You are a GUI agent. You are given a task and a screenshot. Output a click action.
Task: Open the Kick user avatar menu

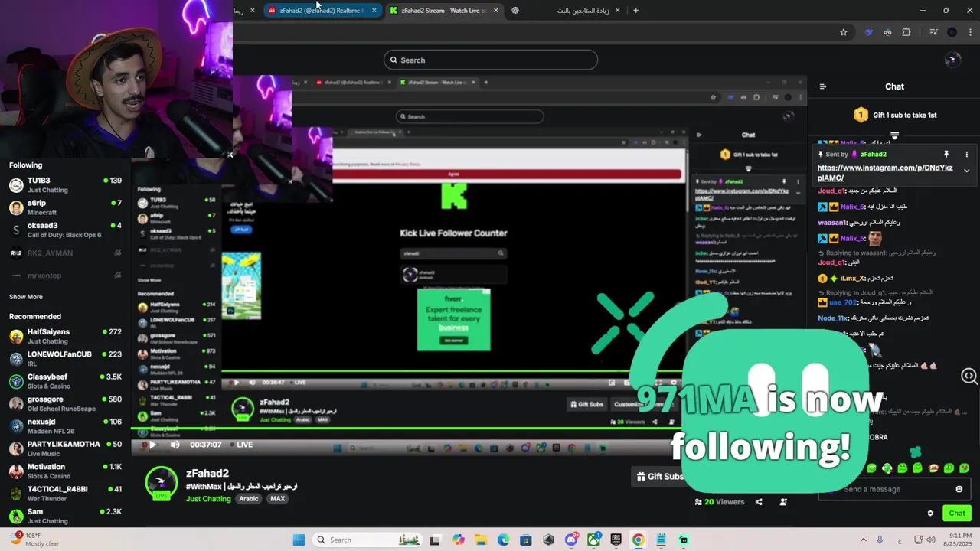[952, 60]
